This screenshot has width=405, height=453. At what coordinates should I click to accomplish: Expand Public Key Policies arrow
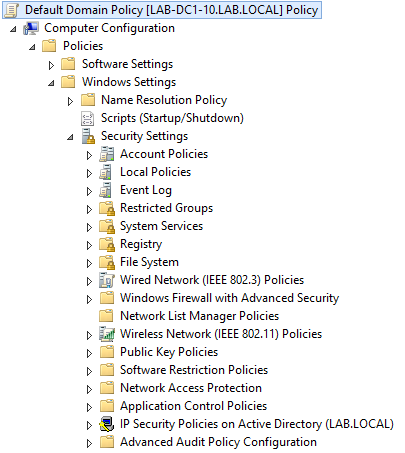89,353
